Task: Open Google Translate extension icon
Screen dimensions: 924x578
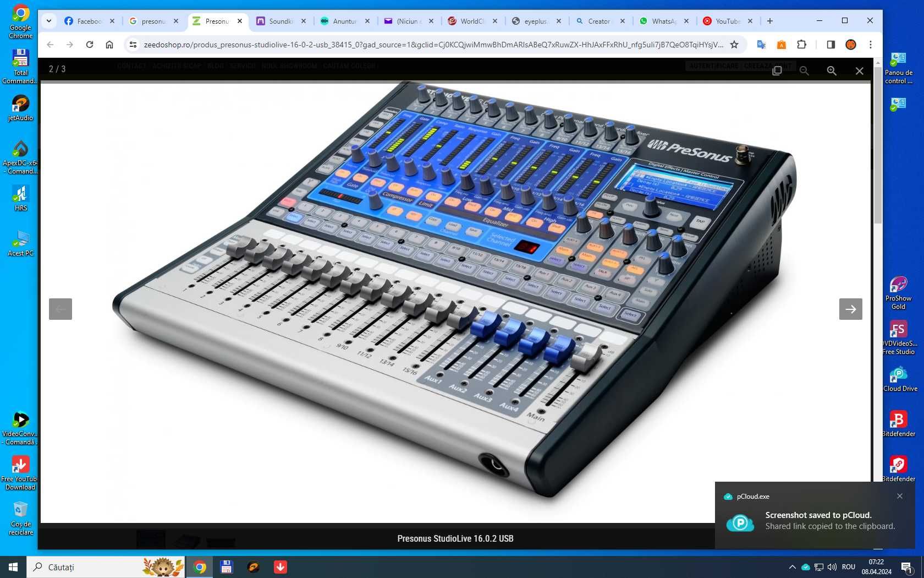Action: pyautogui.click(x=761, y=45)
